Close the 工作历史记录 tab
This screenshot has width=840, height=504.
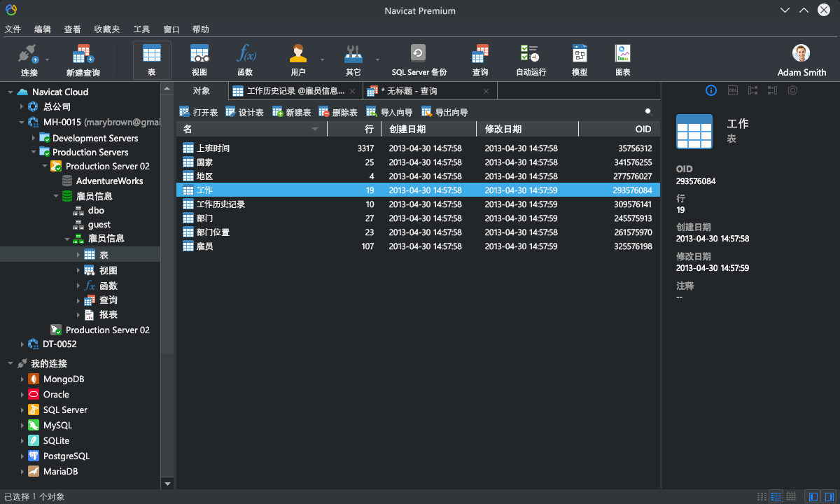click(352, 91)
